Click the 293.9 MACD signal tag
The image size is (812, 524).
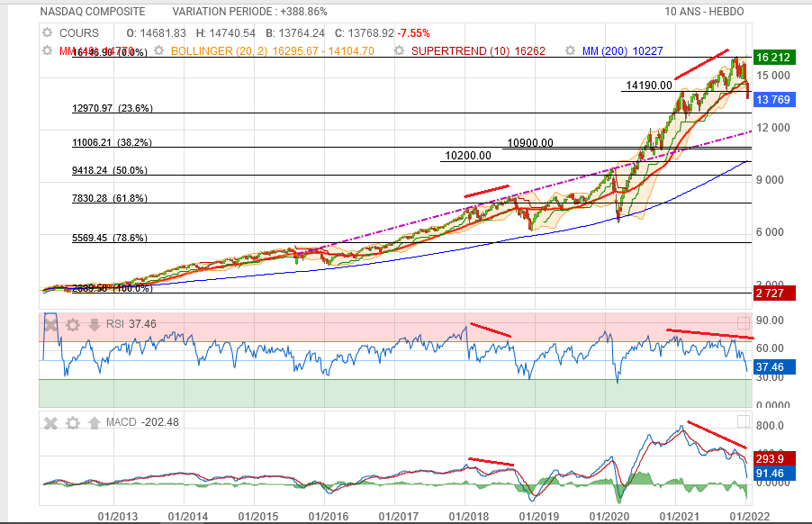point(773,459)
